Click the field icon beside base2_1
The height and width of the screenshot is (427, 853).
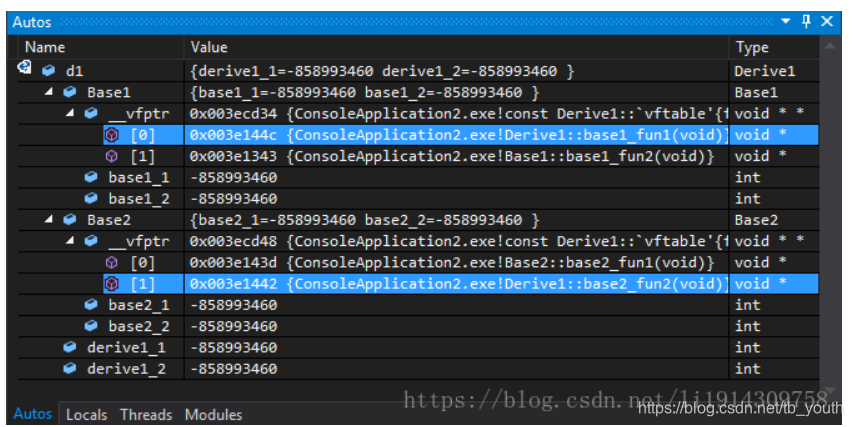click(91, 305)
